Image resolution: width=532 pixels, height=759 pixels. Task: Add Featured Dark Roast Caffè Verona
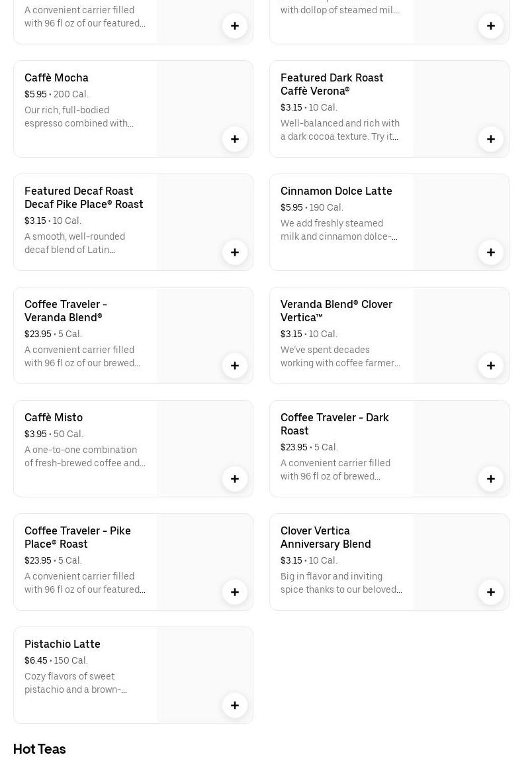point(491,139)
